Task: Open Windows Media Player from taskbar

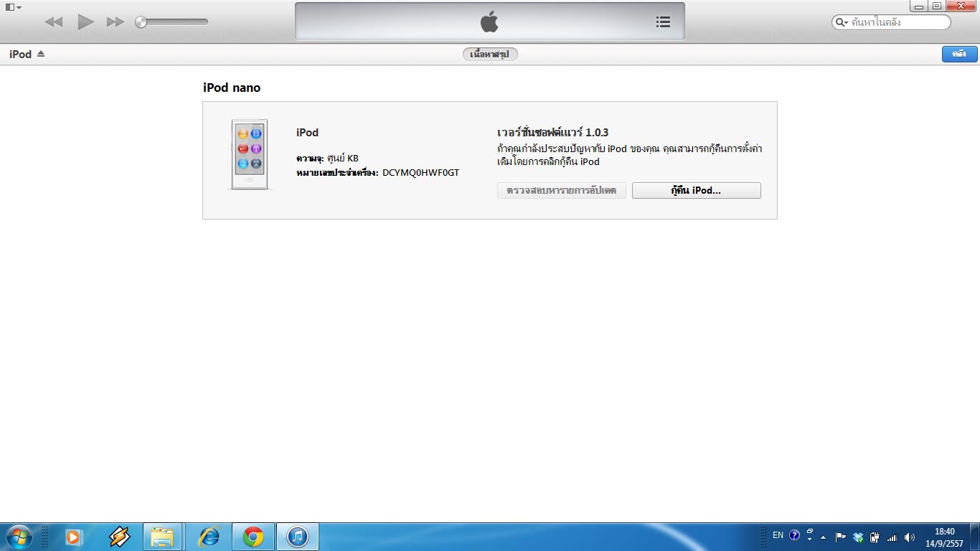Action: tap(73, 537)
